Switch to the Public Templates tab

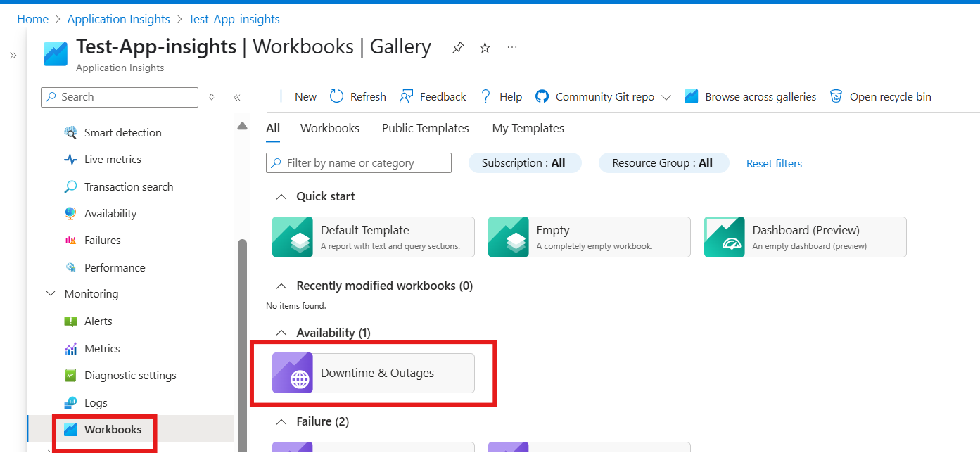pos(426,128)
